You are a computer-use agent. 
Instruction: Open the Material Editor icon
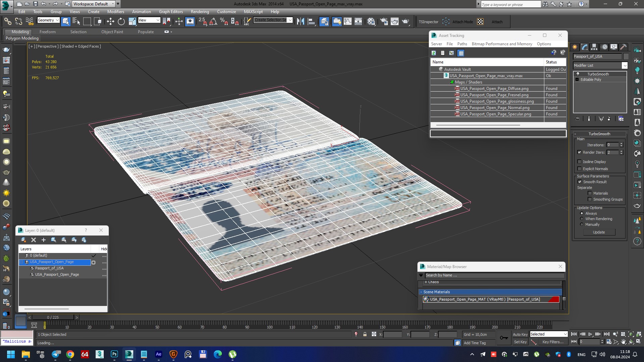(371, 21)
